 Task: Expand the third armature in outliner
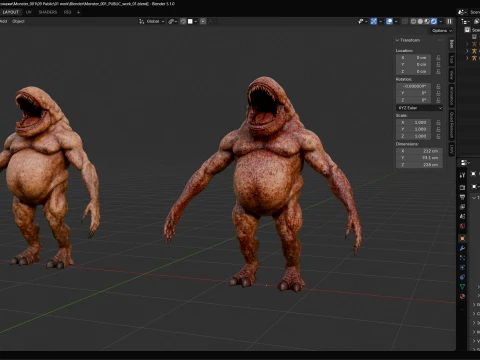467,58
